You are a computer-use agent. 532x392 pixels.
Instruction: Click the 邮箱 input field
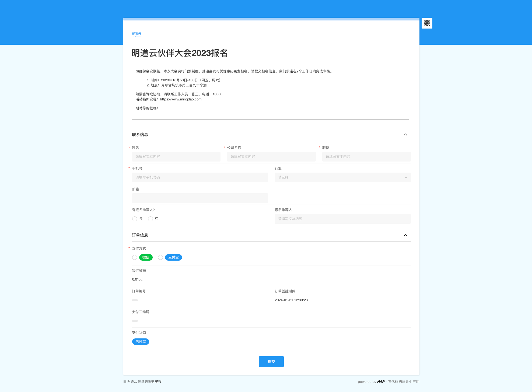[x=200, y=198]
